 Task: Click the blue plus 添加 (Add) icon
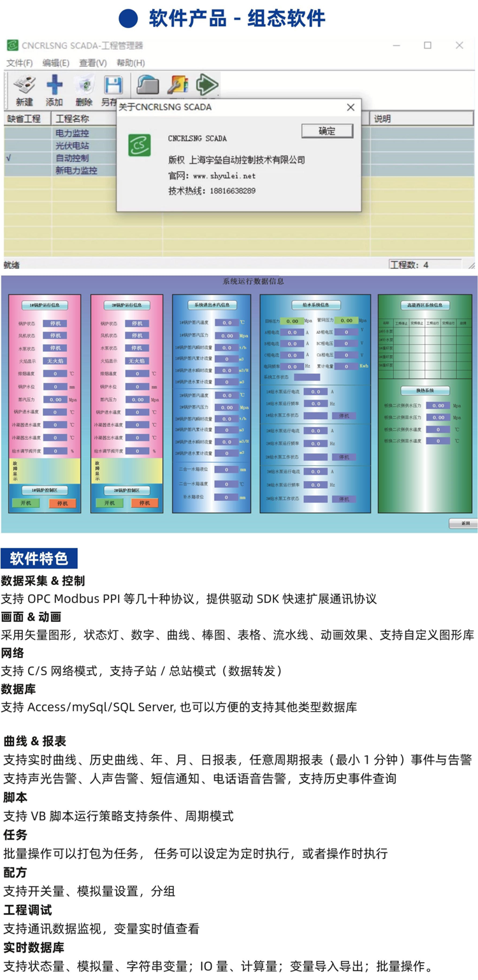click(55, 85)
